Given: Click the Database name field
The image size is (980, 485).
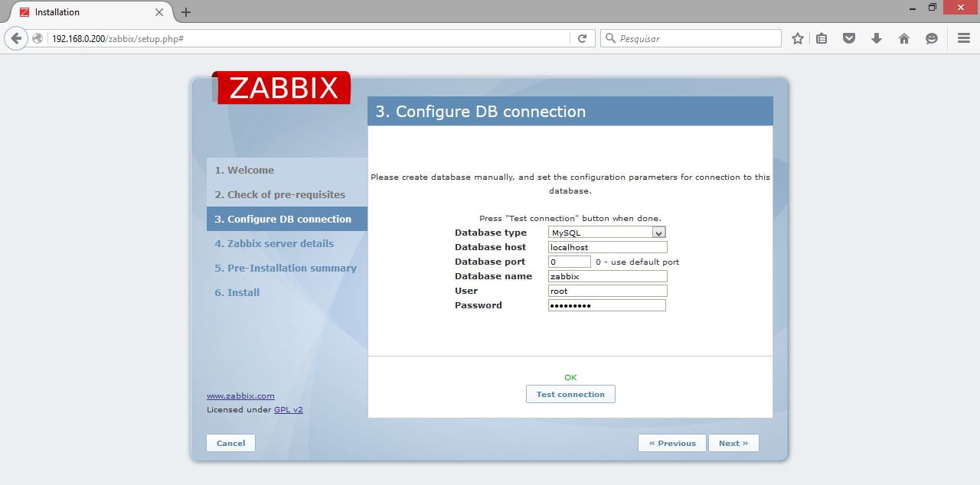Looking at the screenshot, I should [608, 276].
